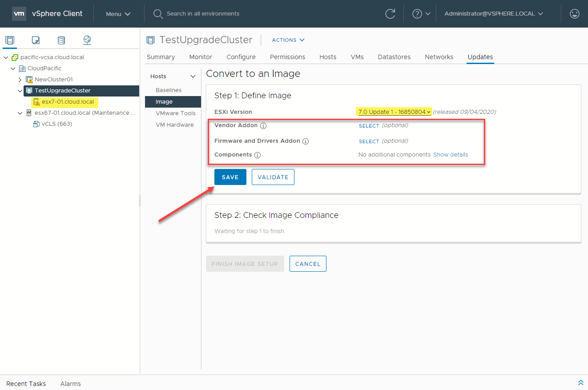588x390 pixels.
Task: Show info for Components
Action: [x=258, y=155]
